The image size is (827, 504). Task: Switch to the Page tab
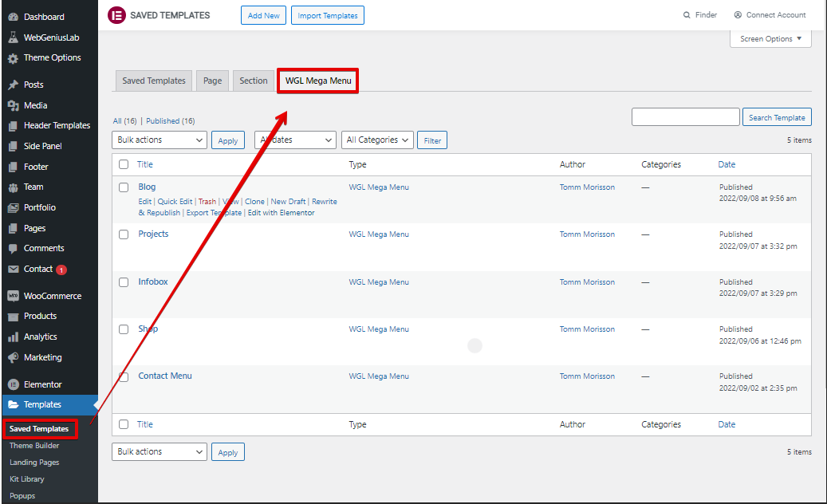[x=213, y=81]
